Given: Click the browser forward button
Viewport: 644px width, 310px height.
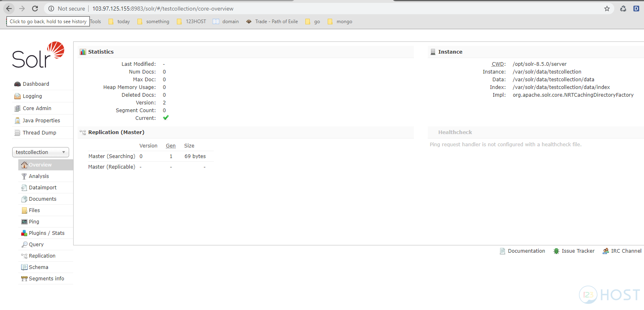Looking at the screenshot, I should click(x=22, y=9).
